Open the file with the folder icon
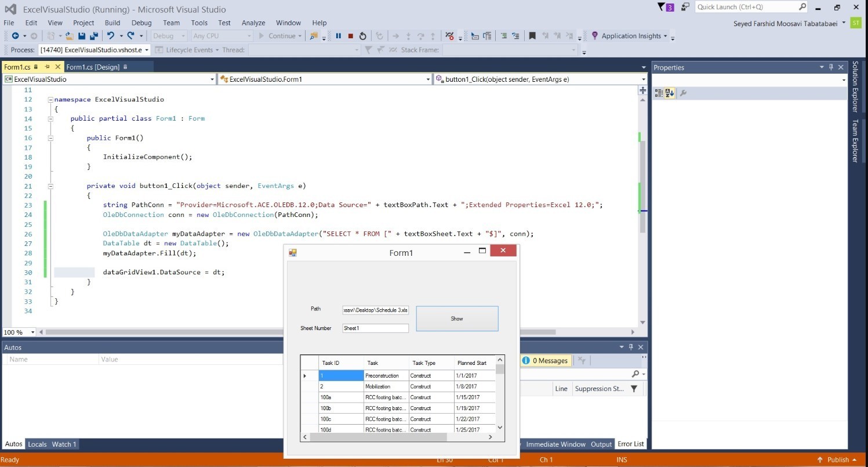This screenshot has height=467, width=868. point(69,36)
